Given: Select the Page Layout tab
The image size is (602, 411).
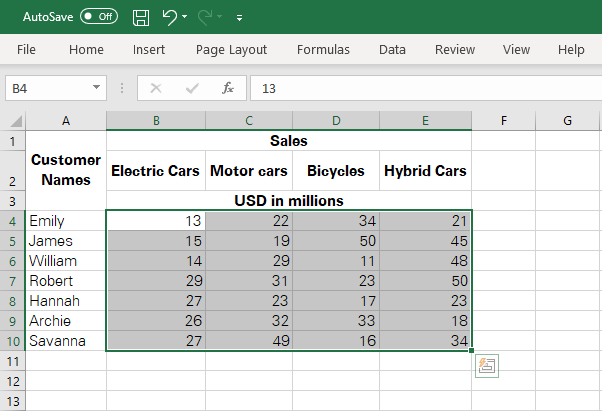Looking at the screenshot, I should [231, 50].
